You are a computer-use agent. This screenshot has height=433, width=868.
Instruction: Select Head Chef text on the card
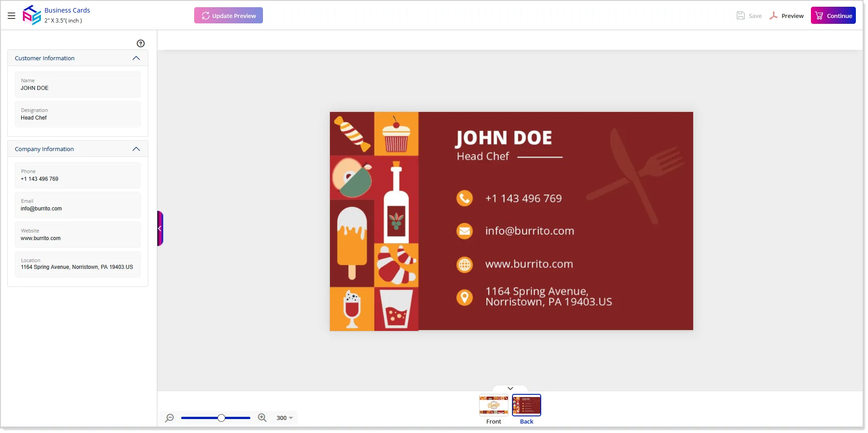click(x=483, y=156)
